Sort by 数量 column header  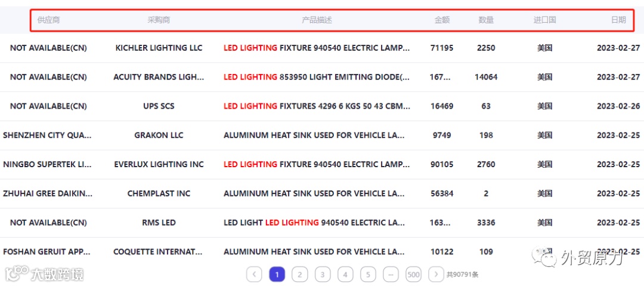click(486, 20)
